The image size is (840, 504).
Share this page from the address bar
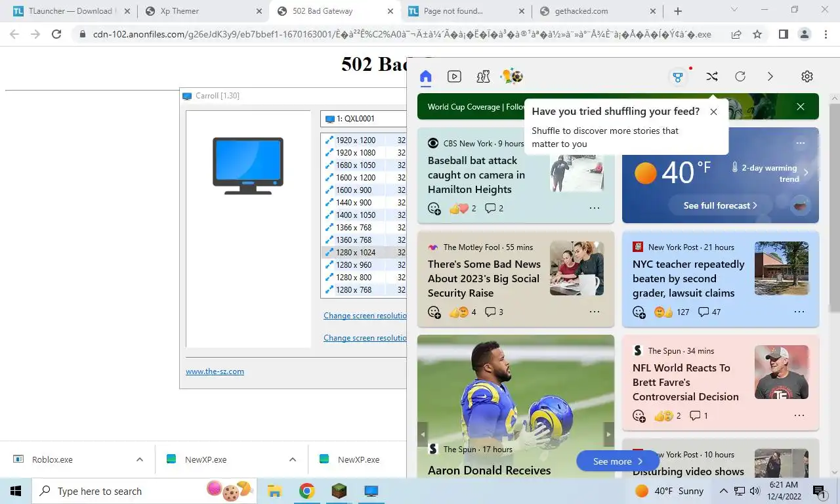click(x=736, y=34)
